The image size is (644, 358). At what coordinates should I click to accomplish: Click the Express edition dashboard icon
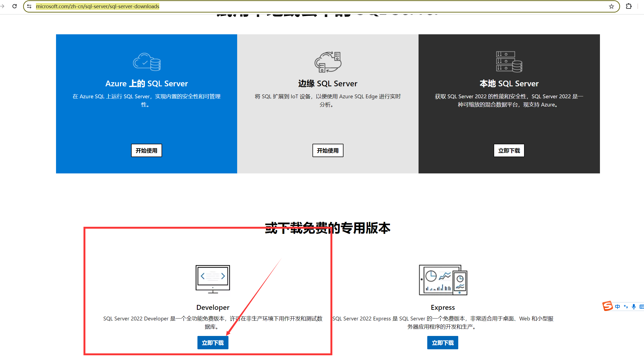[443, 280]
